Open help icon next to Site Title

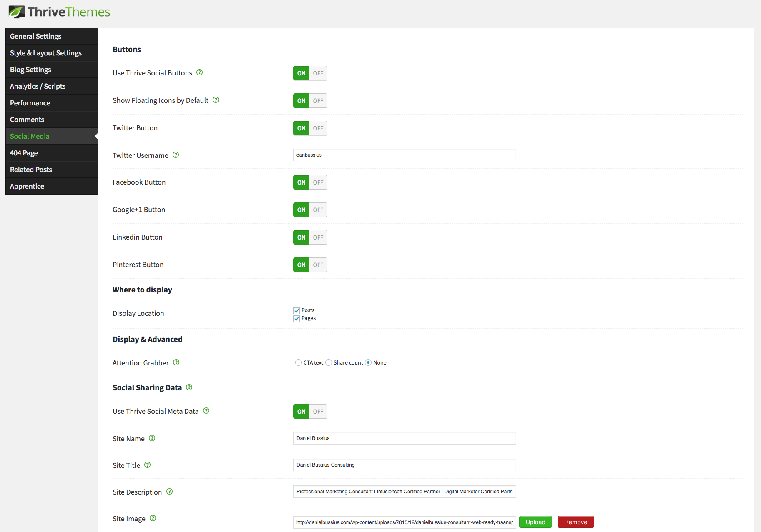click(x=148, y=465)
